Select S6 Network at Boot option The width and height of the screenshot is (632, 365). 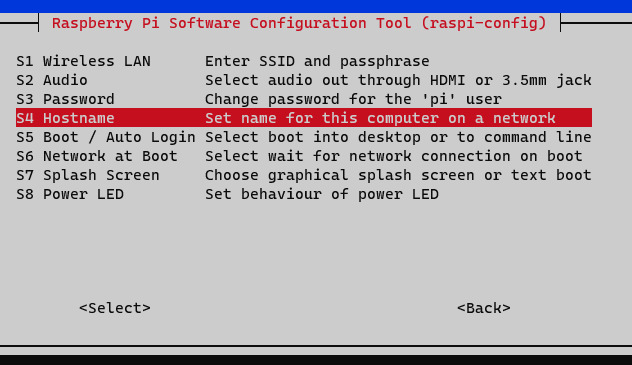(x=304, y=156)
